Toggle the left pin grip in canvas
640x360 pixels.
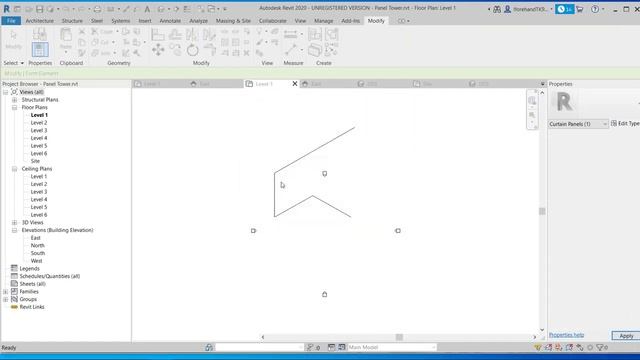click(x=253, y=231)
